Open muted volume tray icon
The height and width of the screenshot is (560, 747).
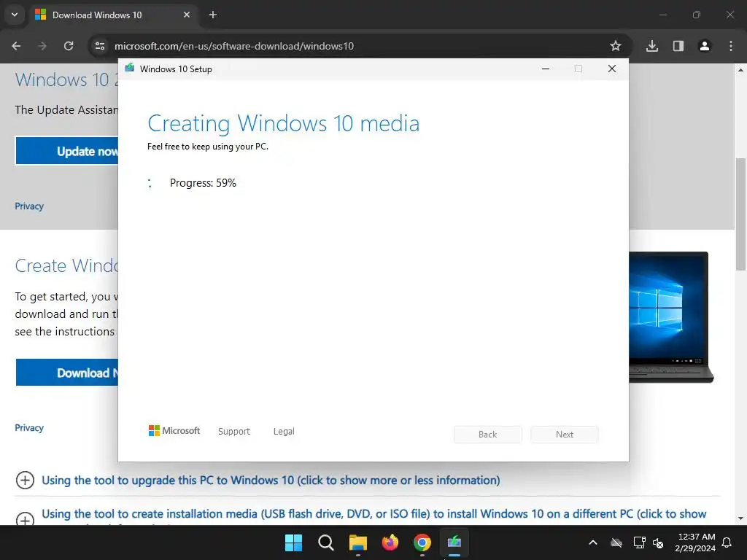tap(659, 542)
